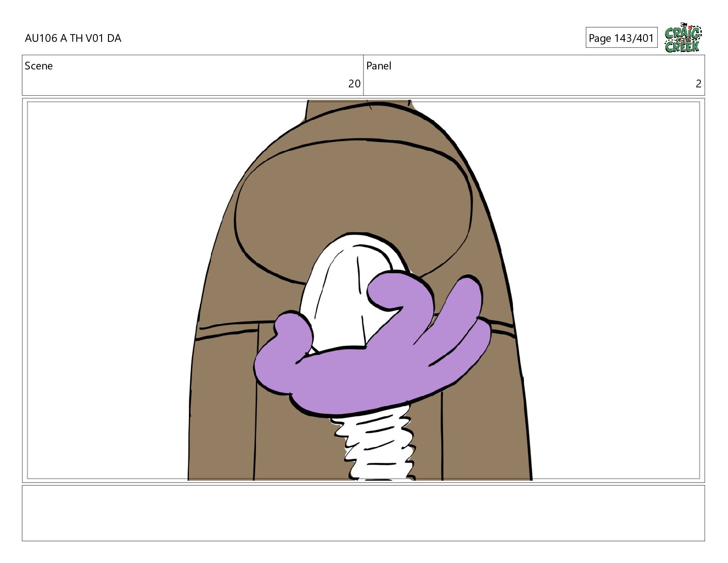This screenshot has width=728, height=563.
Task: Click the empty notes box below the storyboard panel
Action: click(x=363, y=513)
